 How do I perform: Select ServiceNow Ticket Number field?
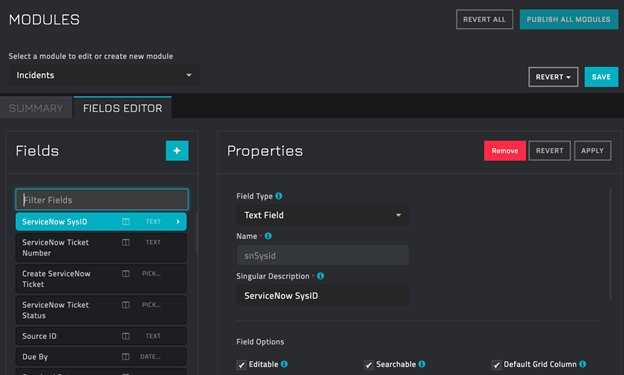coord(101,248)
